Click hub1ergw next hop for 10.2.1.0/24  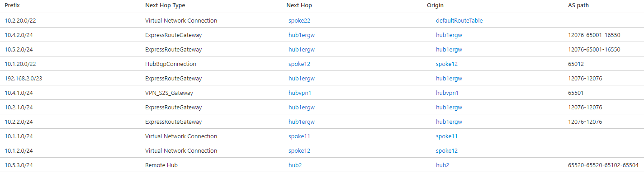click(x=302, y=107)
